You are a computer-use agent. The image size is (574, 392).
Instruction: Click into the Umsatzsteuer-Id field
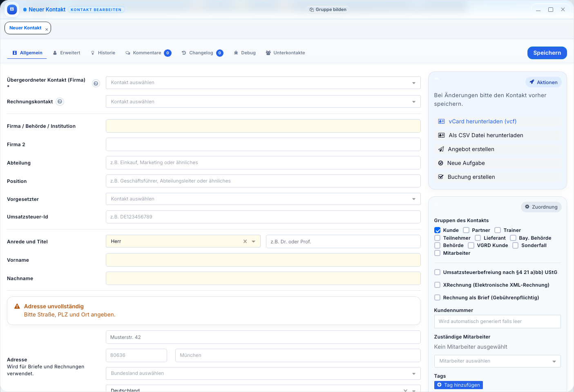point(263,217)
